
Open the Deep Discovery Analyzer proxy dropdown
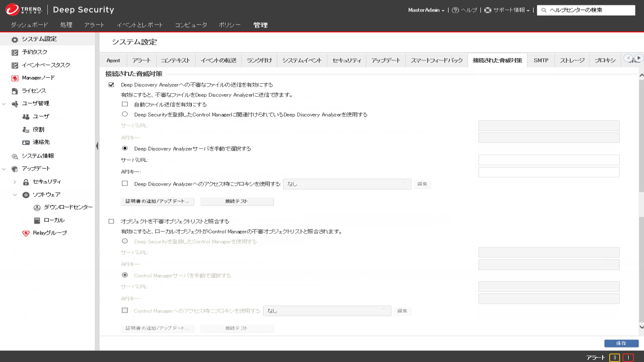[347, 184]
